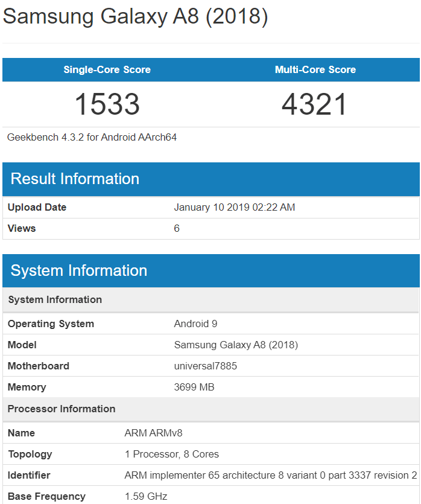Select the January 10 2019 02:22 AM value
This screenshot has height=504, width=421.
[235, 207]
